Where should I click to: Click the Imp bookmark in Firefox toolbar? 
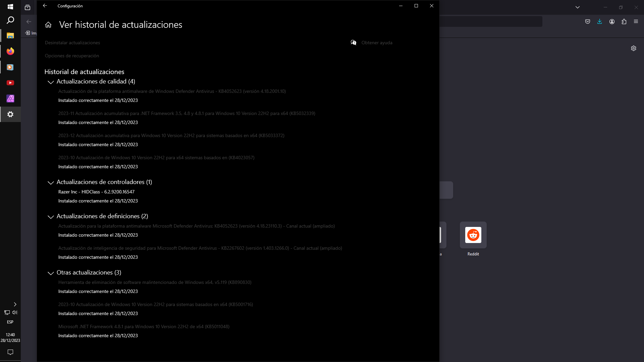31,33
